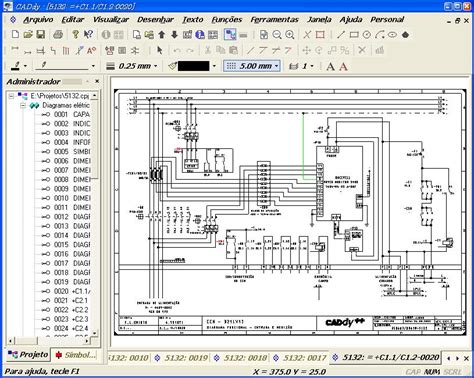Go to next page with down arrow icon
The width and height of the screenshot is (474, 378).
click(174, 35)
